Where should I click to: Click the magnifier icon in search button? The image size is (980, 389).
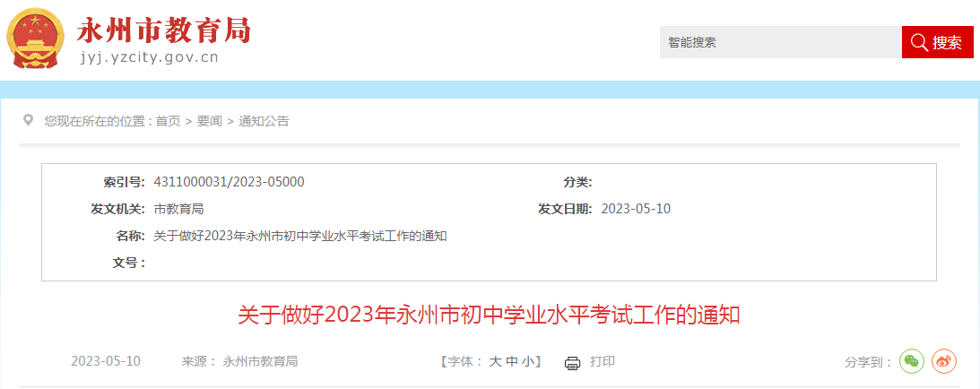pos(919,42)
